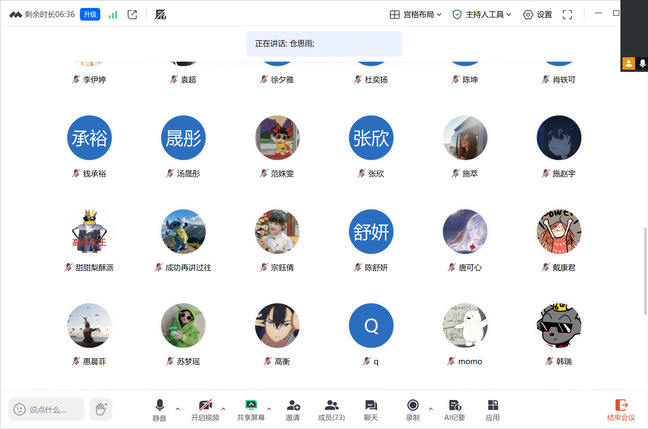Image resolution: width=648 pixels, height=429 pixels.
Task: Open the 宫格布局 layout menu
Action: (x=414, y=15)
